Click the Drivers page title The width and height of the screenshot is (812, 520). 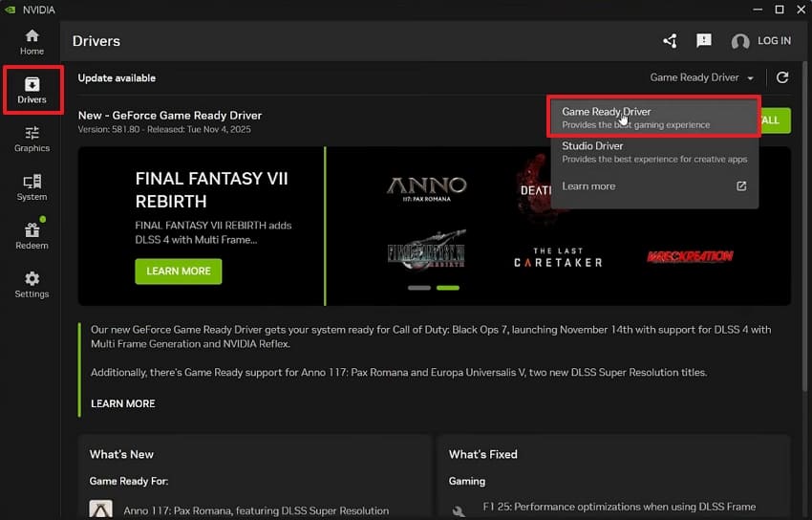(96, 41)
